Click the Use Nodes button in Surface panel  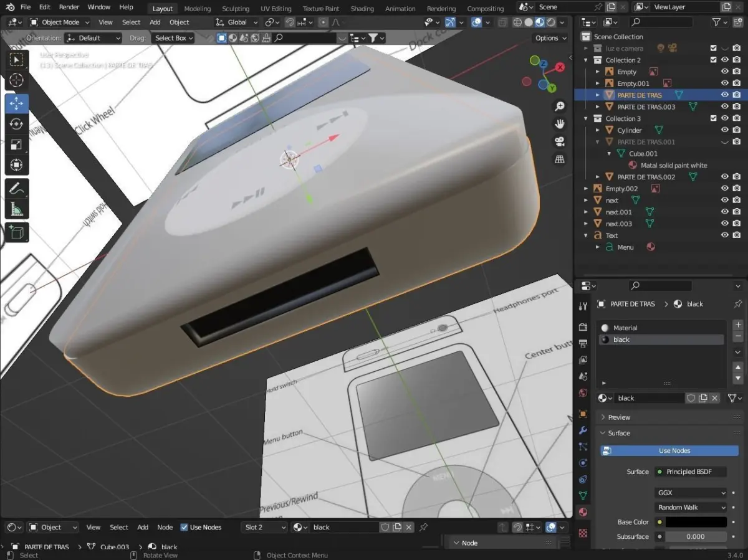669,450
